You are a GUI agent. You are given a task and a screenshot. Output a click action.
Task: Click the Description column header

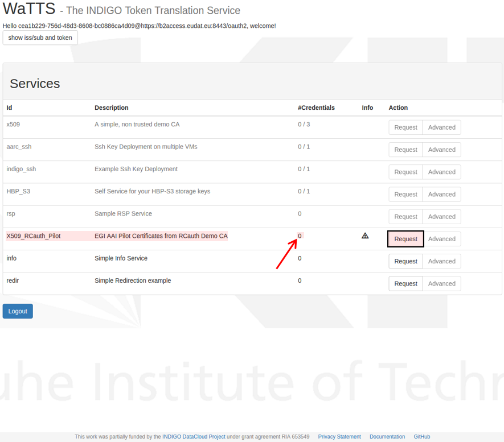coord(111,108)
